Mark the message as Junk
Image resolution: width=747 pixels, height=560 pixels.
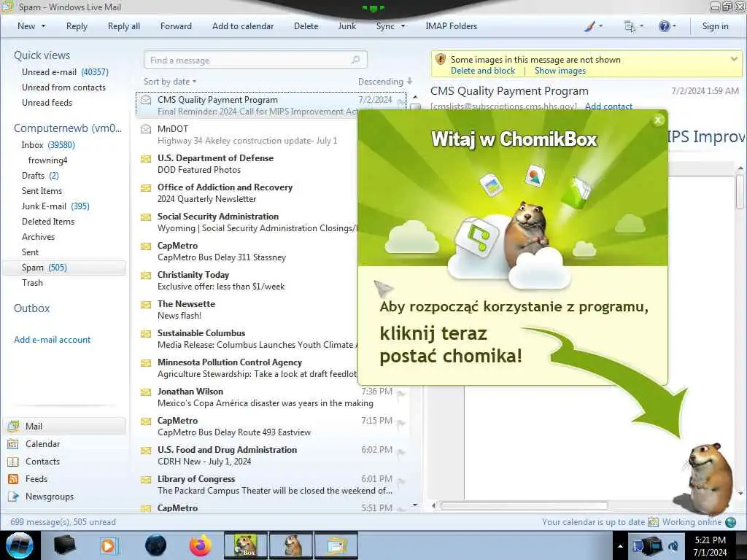point(347,26)
